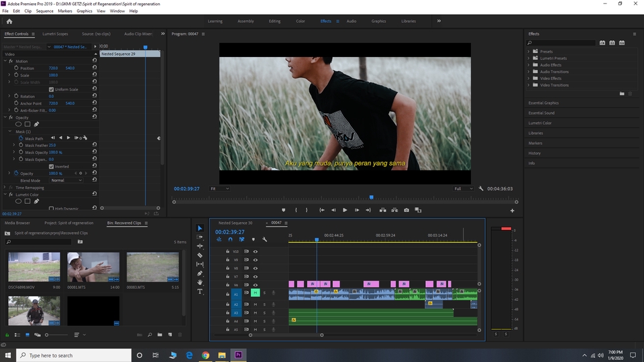Image resolution: width=644 pixels, height=362 pixels.
Task: Open Fit zoom level dropdown
Action: pyautogui.click(x=219, y=189)
